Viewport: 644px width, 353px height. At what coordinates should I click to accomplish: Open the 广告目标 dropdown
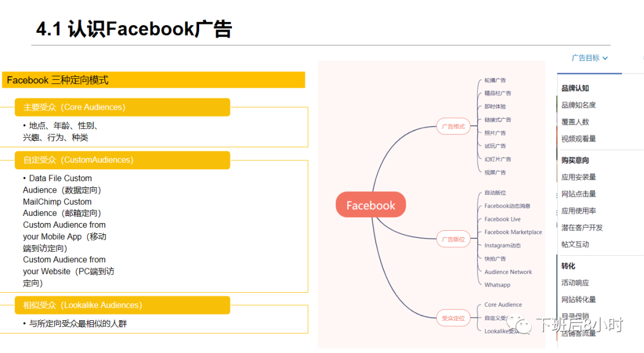click(x=589, y=58)
